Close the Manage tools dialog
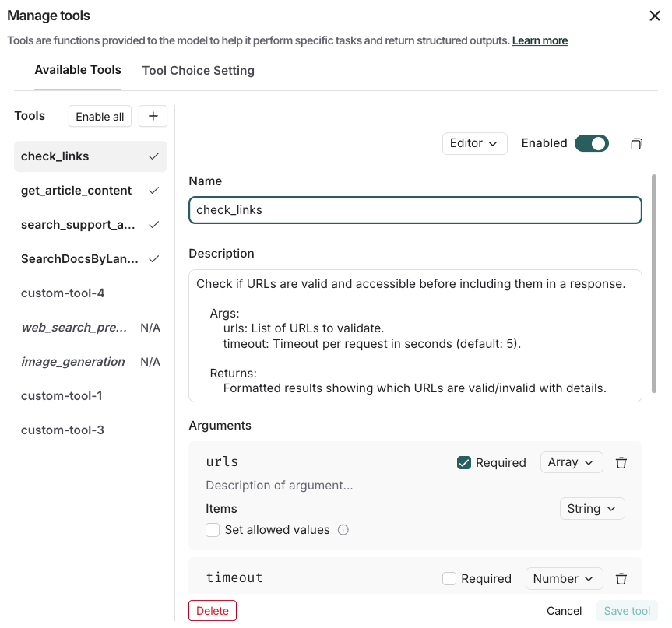 coord(655,16)
